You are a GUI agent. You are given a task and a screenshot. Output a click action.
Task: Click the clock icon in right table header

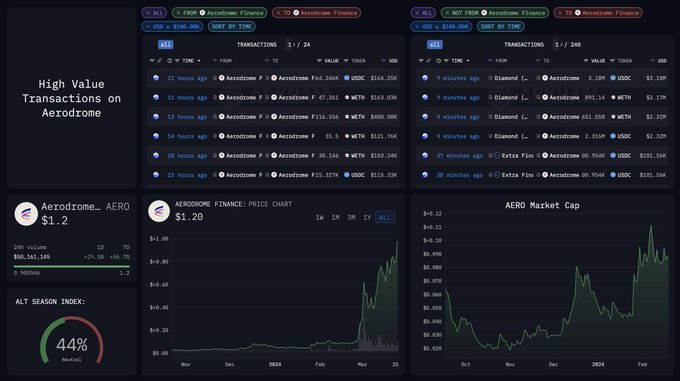(x=438, y=61)
